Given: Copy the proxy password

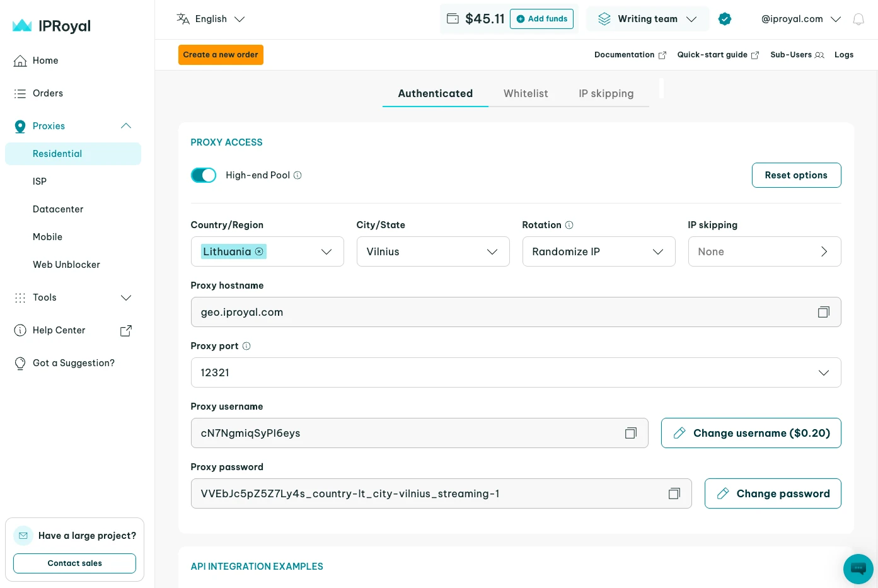Looking at the screenshot, I should tap(674, 493).
